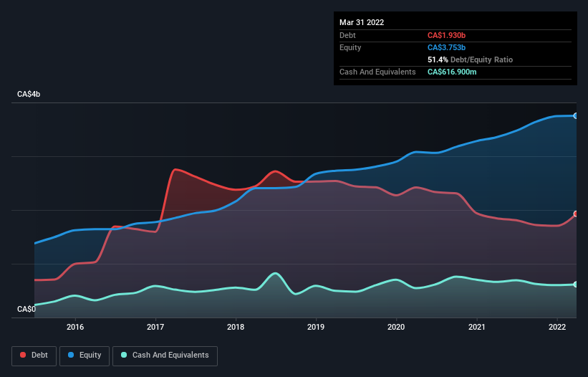Select the 2017 x-axis label

coord(155,327)
